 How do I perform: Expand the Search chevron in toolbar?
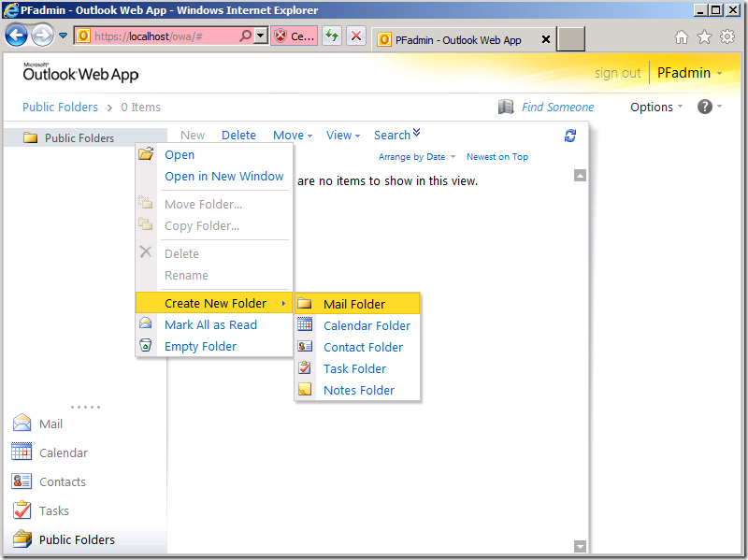[x=416, y=133]
